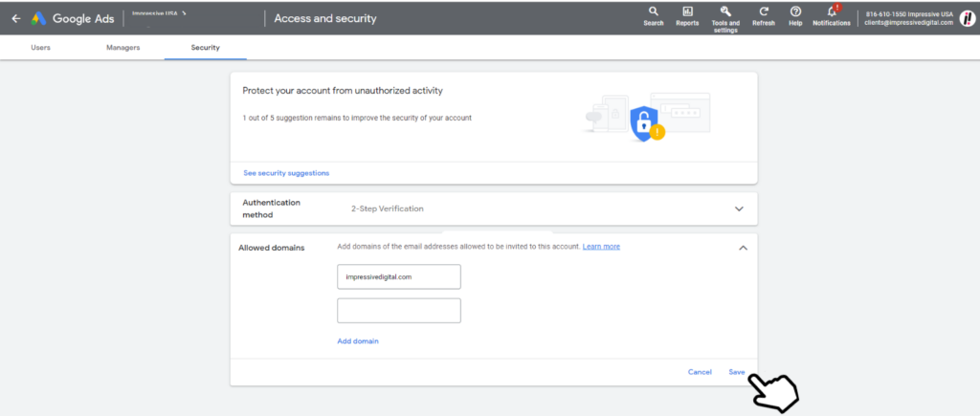Open See security suggestions link
Screen dimensions: 980x416
286,173
